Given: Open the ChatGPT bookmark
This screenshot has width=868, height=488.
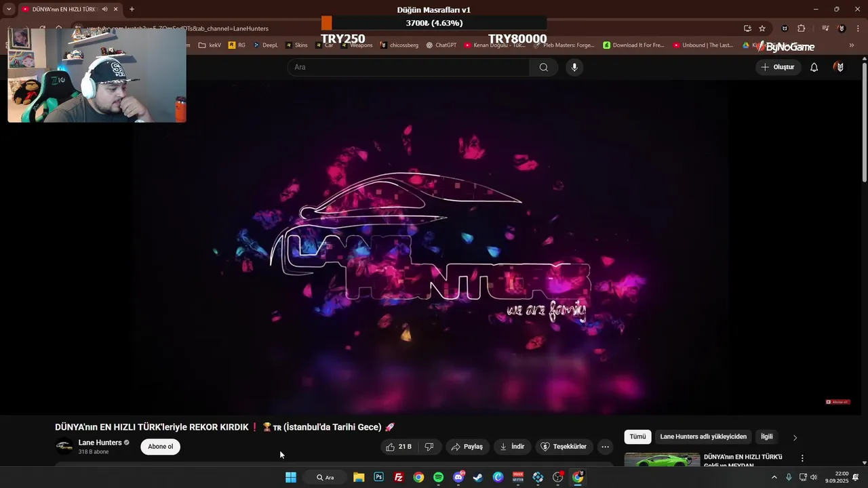Looking at the screenshot, I should click(x=441, y=45).
